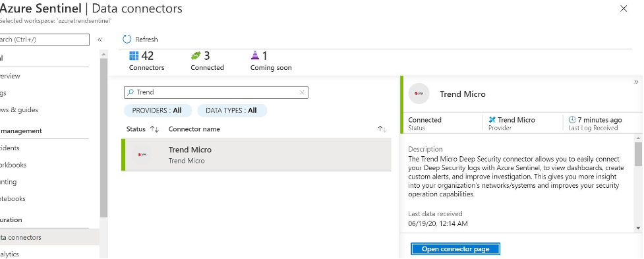Click Connector name column header
This screenshot has width=644, height=259.
coord(194,129)
